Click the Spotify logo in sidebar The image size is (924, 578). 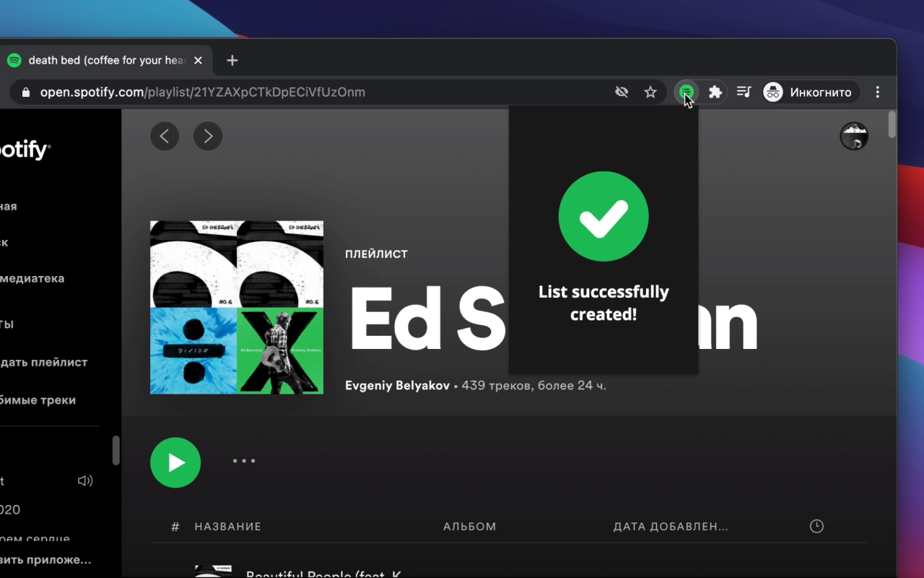(x=25, y=150)
